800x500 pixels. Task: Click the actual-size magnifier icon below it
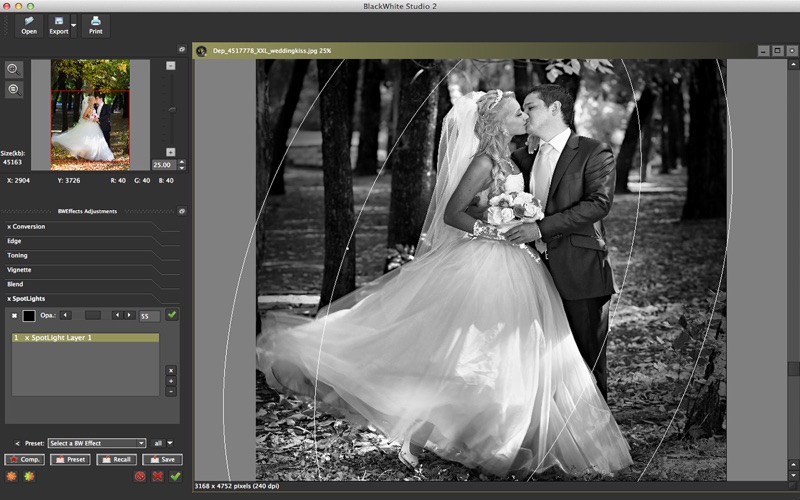(14, 90)
